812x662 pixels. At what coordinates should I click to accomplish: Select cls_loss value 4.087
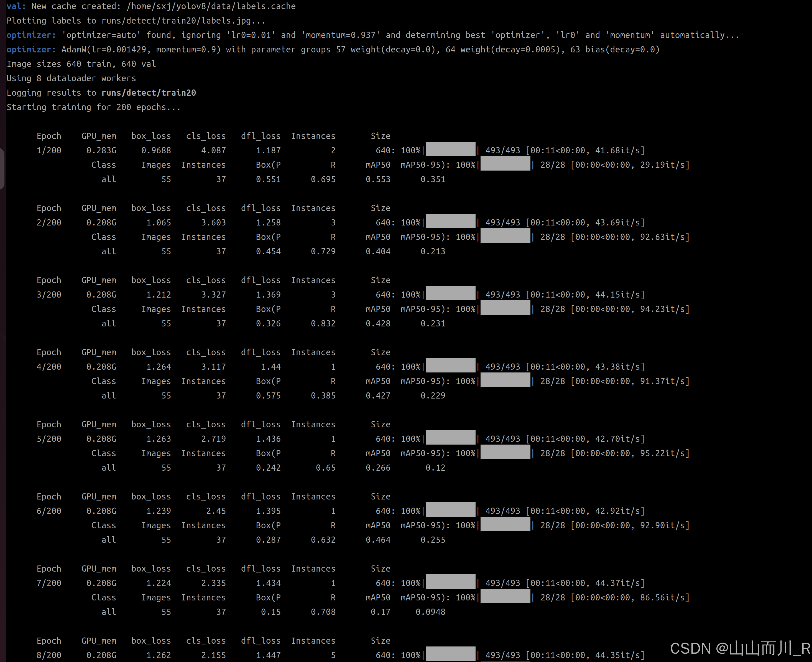point(213,151)
